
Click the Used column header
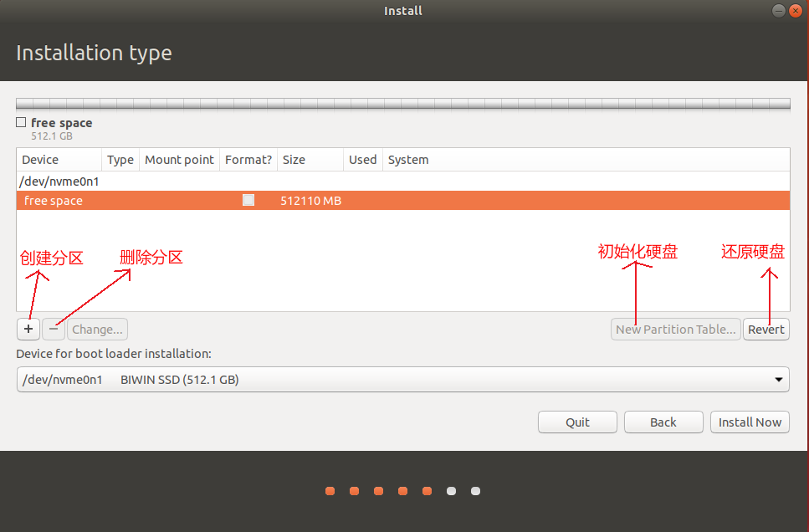click(x=363, y=160)
